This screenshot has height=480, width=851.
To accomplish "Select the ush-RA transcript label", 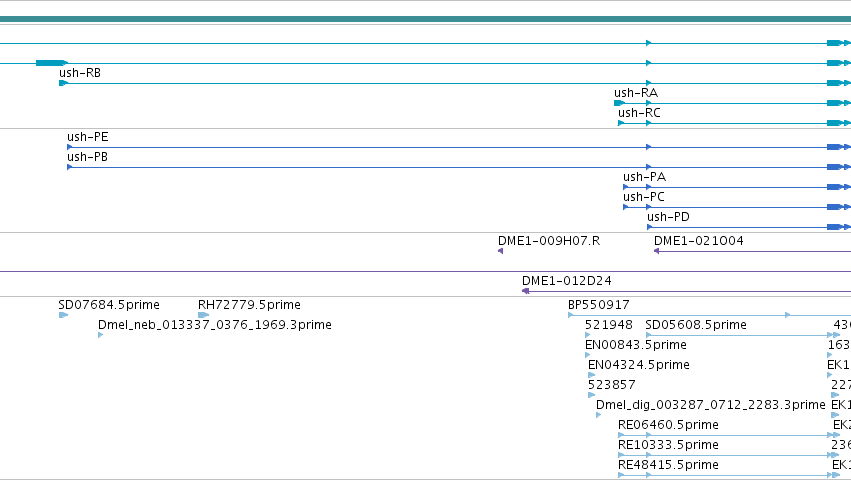I will coord(636,93).
